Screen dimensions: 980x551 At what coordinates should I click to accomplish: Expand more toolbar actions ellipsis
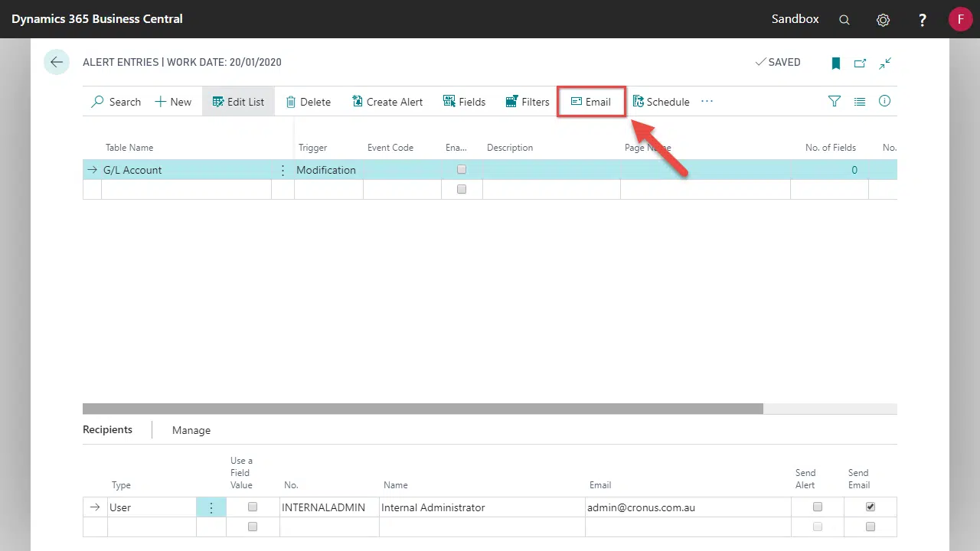click(707, 101)
